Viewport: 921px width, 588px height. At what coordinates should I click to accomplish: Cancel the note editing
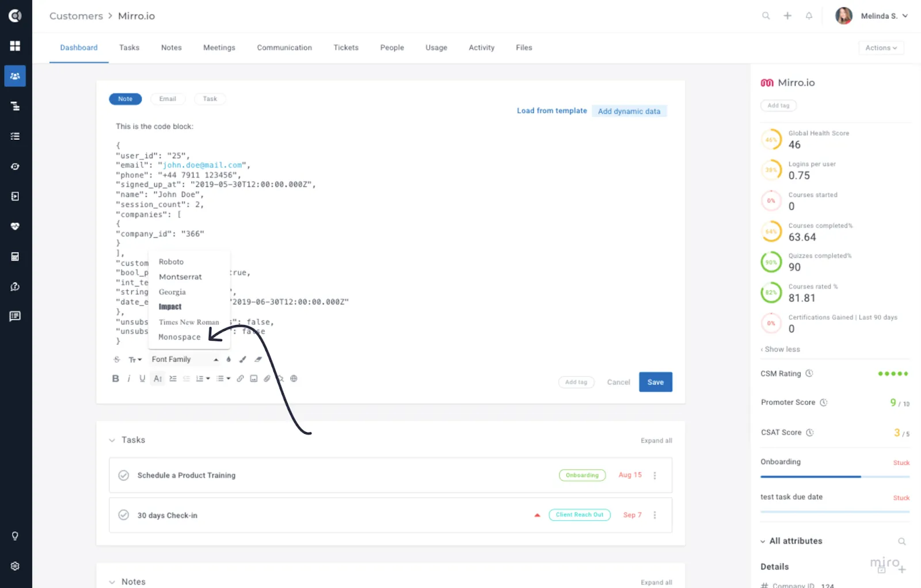pyautogui.click(x=618, y=382)
